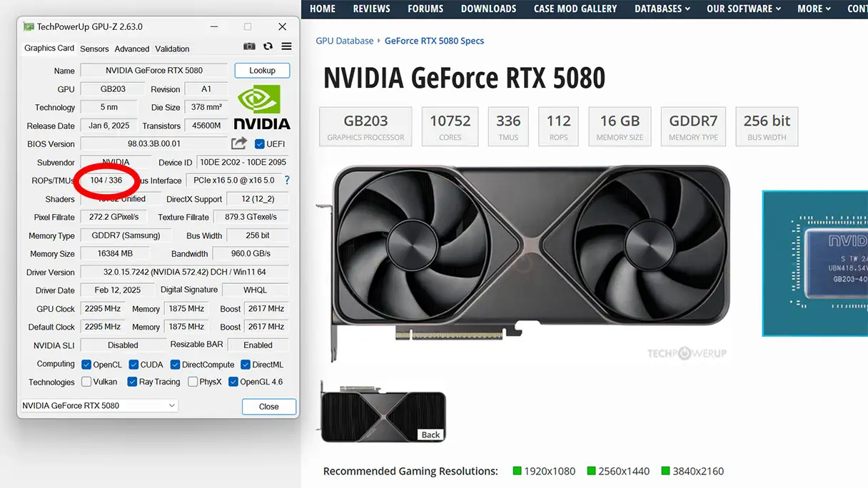
Task: Click the page heading NVIDIA GeForce RTX 5080
Action: (x=464, y=78)
